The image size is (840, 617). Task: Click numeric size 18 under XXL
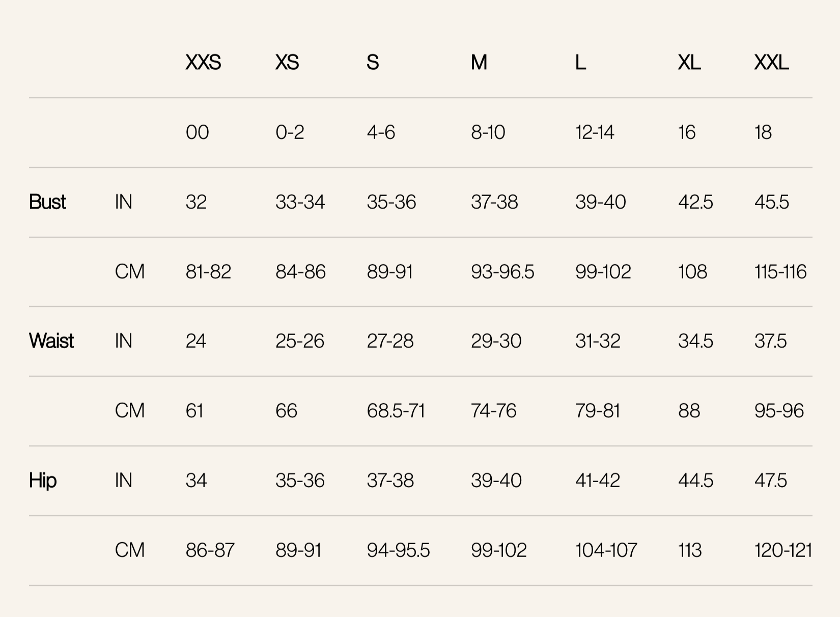pos(763,132)
